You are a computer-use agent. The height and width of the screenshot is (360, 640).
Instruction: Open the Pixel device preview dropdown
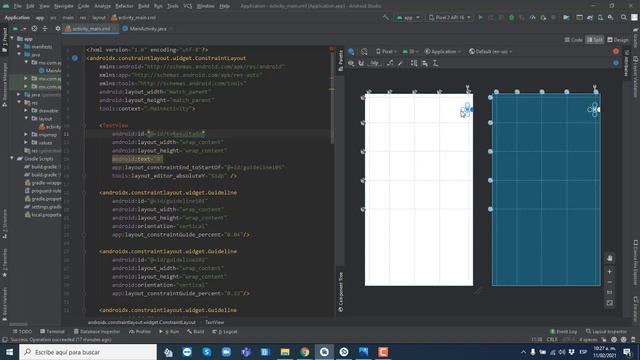[x=386, y=51]
